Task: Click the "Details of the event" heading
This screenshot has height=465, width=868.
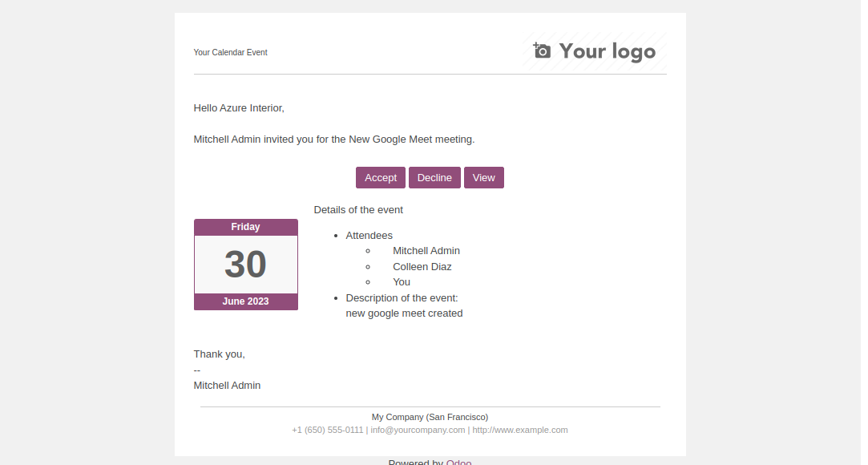Action: (358, 210)
